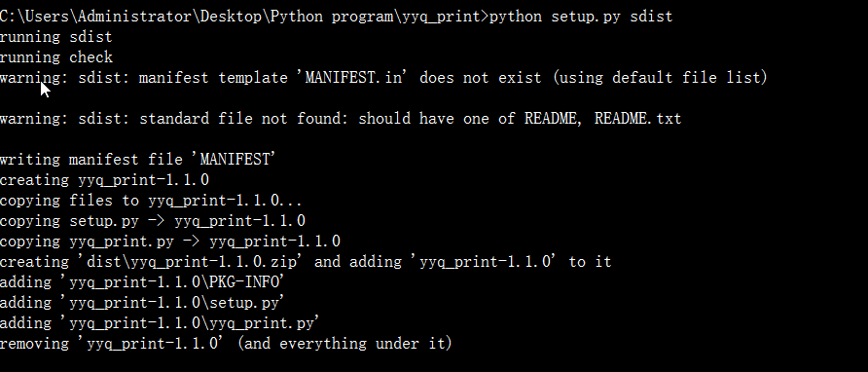Image resolution: width=868 pixels, height=372 pixels.
Task: Click the command 'python setup.py sdist' text
Action: tap(581, 17)
